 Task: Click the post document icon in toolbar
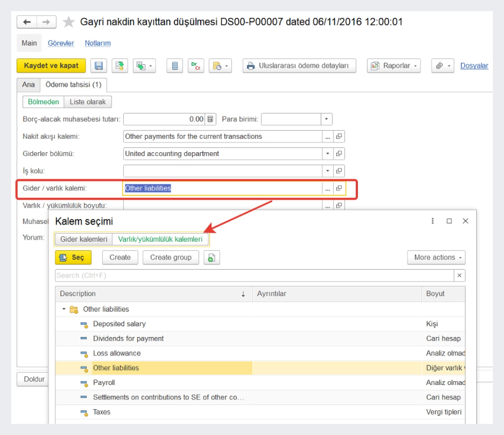coord(120,66)
